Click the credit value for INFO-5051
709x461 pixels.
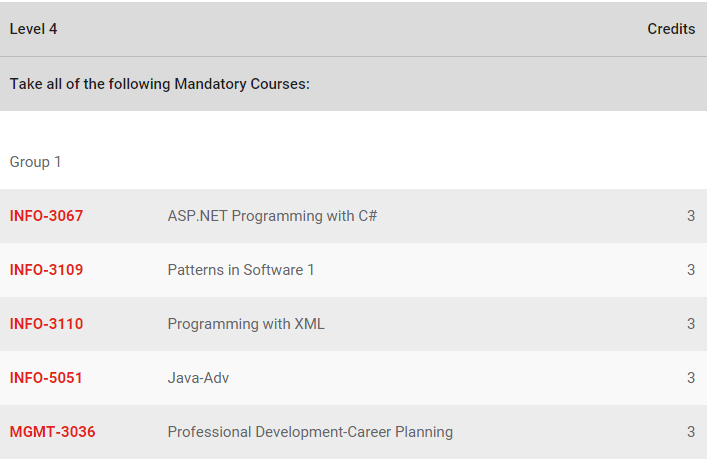click(x=691, y=378)
